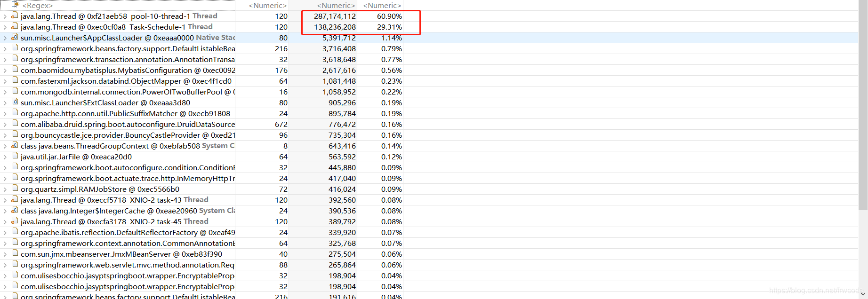This screenshot has height=299, width=868.
Task: Click the mvc.method.annotation.Req object icon
Action: point(15,264)
